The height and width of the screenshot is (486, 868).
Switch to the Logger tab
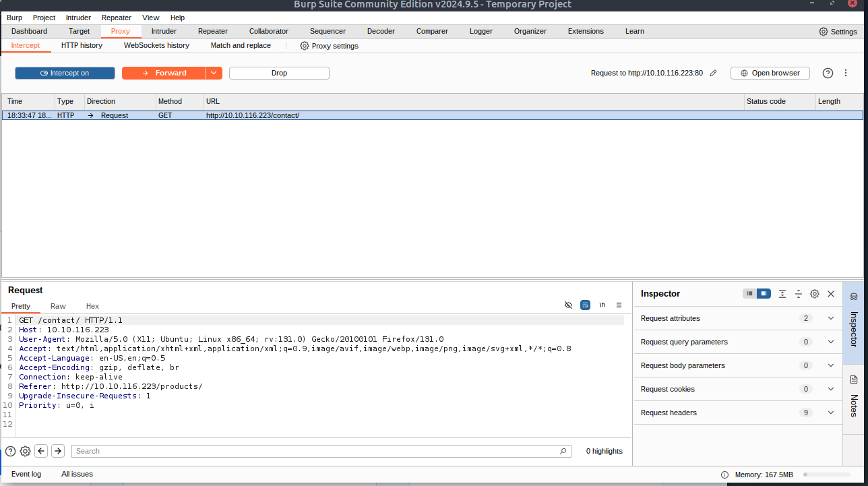(481, 31)
